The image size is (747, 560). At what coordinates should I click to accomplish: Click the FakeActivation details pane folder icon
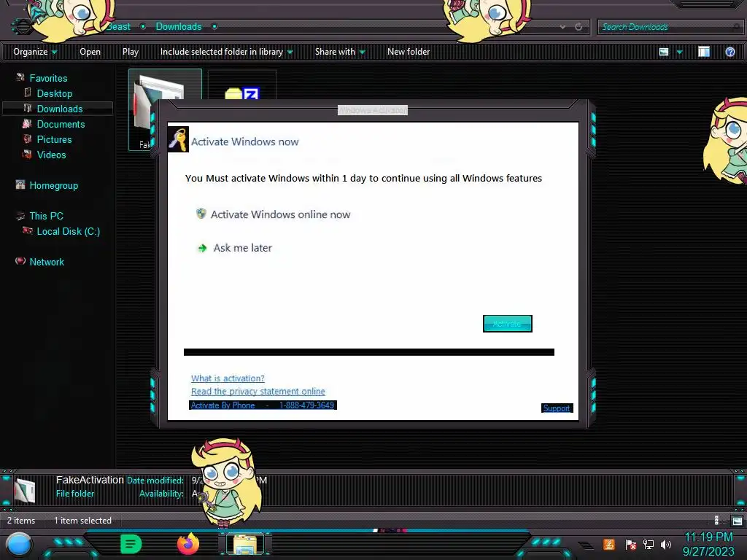pyautogui.click(x=25, y=490)
